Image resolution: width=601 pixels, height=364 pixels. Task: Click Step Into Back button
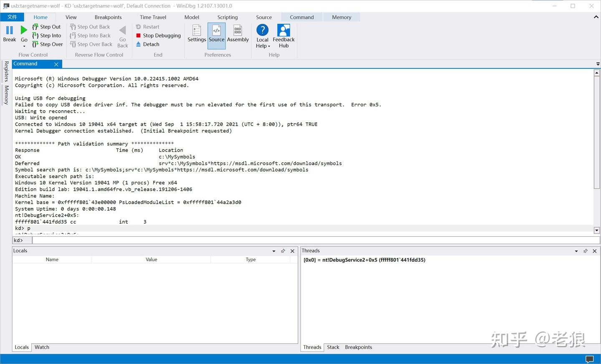[x=90, y=35]
